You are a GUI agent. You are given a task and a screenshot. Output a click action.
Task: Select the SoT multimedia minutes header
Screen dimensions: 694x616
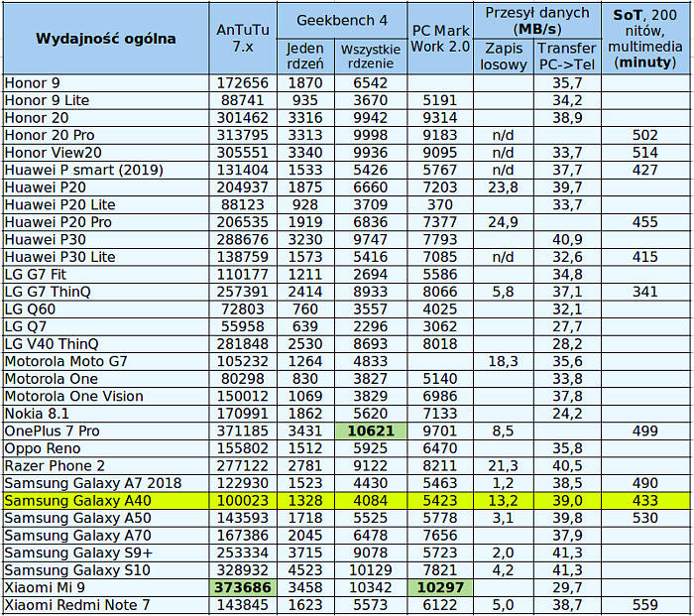coord(645,39)
